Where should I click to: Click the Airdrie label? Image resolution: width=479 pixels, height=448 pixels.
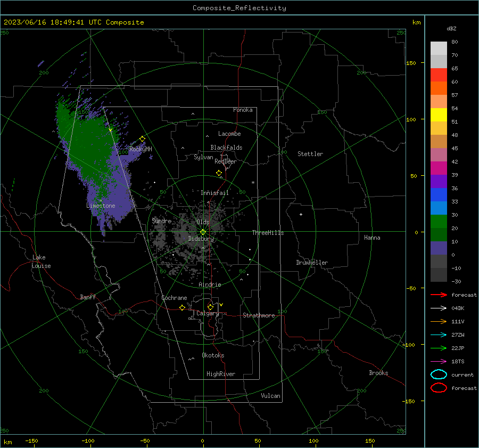(x=210, y=284)
